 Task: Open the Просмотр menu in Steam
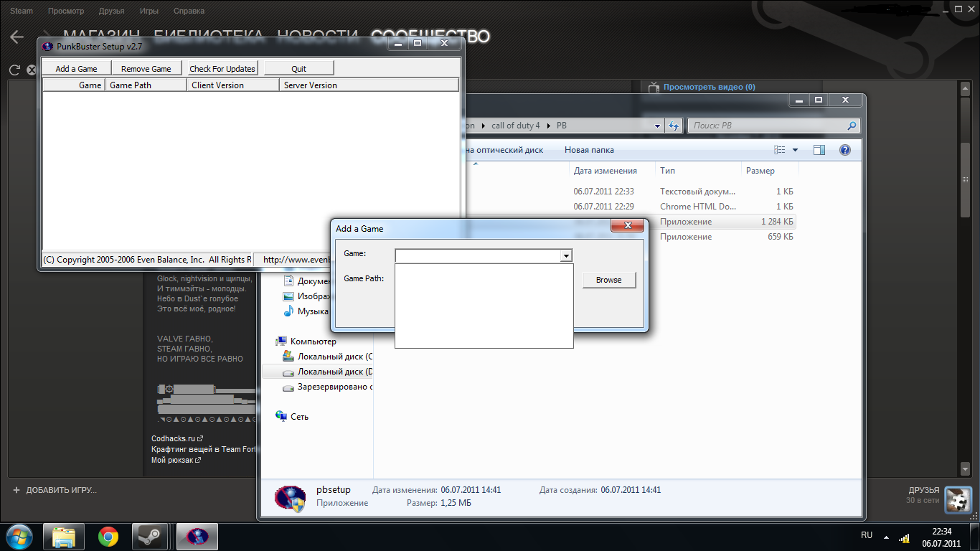click(x=66, y=11)
